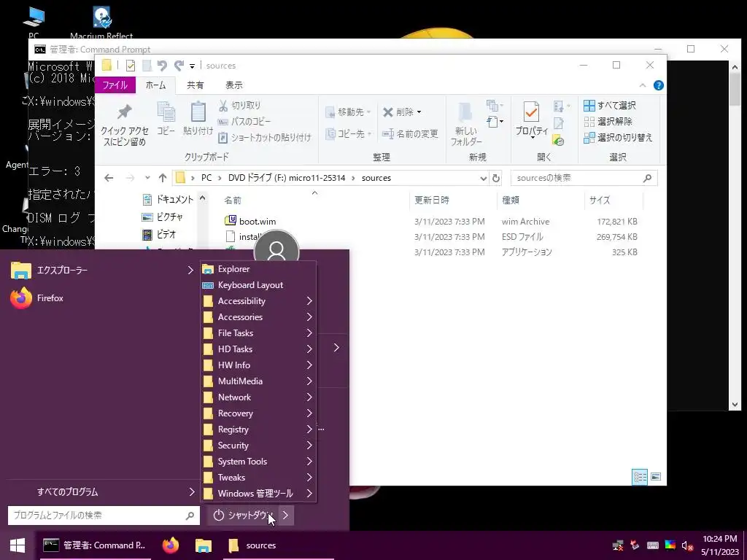Click the シャットダウン button

(242, 516)
